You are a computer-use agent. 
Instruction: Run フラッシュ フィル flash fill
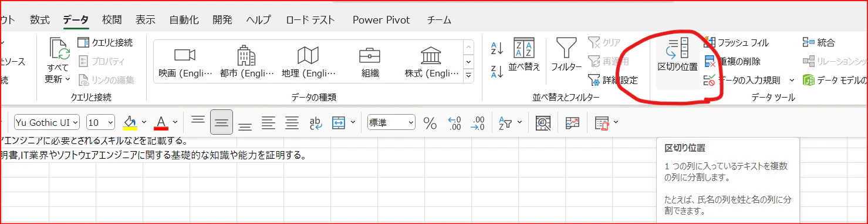(736, 42)
